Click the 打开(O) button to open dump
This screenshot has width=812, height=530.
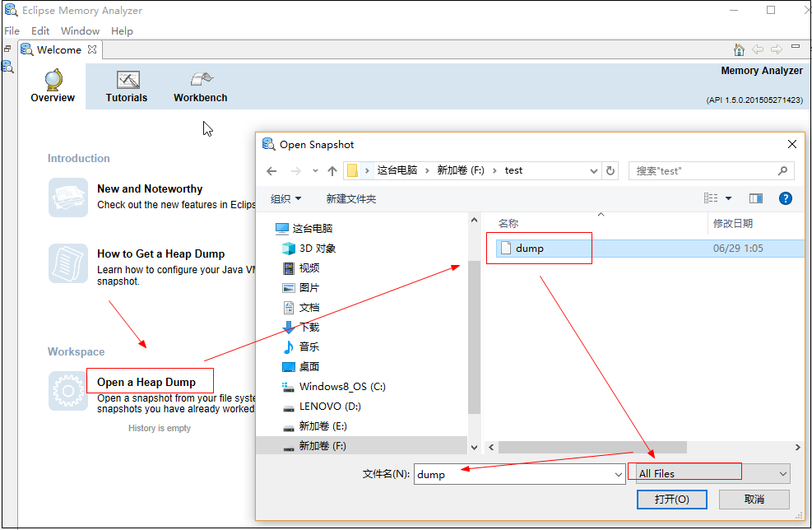671,500
